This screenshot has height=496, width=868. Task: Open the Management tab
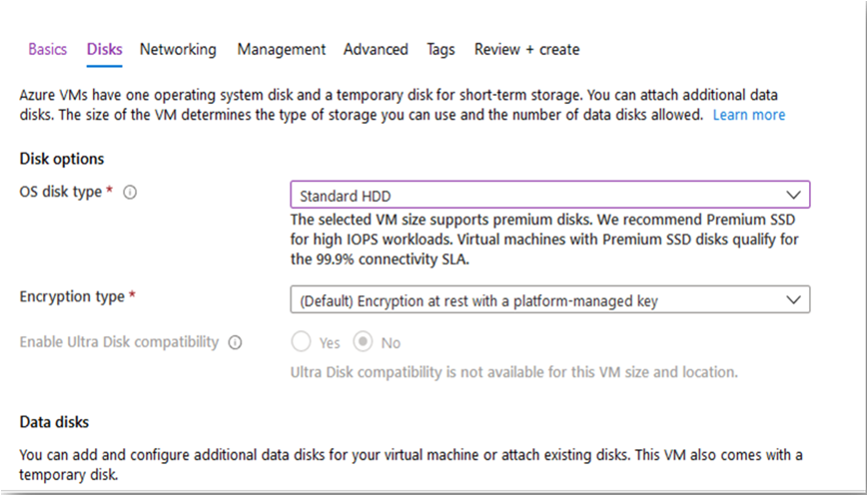282,50
